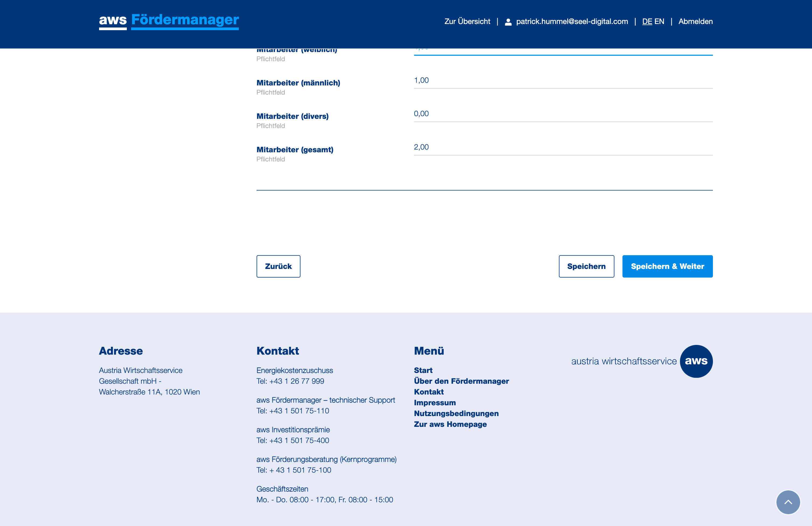Open Zur Übersicht link
This screenshot has width=812, height=526.
[467, 22]
